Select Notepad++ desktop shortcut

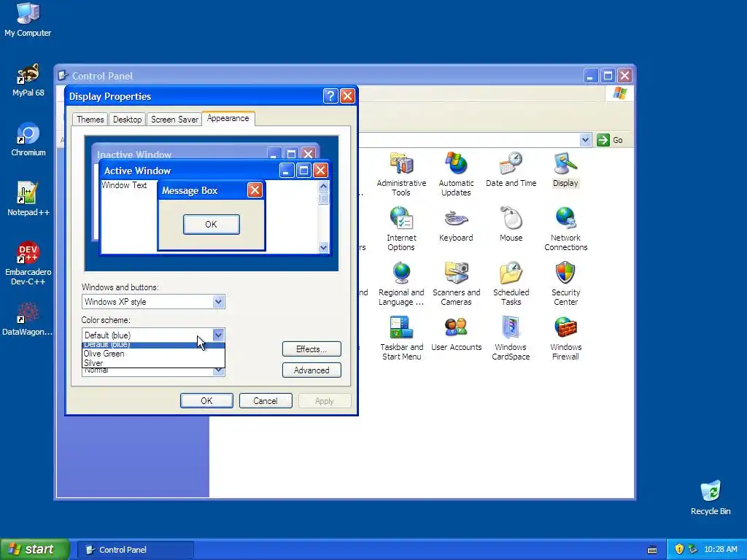[28, 200]
